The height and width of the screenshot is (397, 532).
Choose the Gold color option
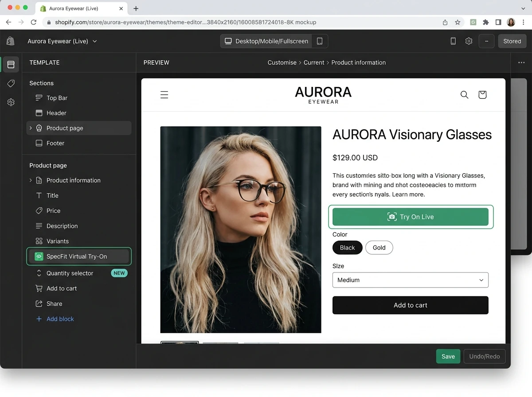click(x=379, y=248)
